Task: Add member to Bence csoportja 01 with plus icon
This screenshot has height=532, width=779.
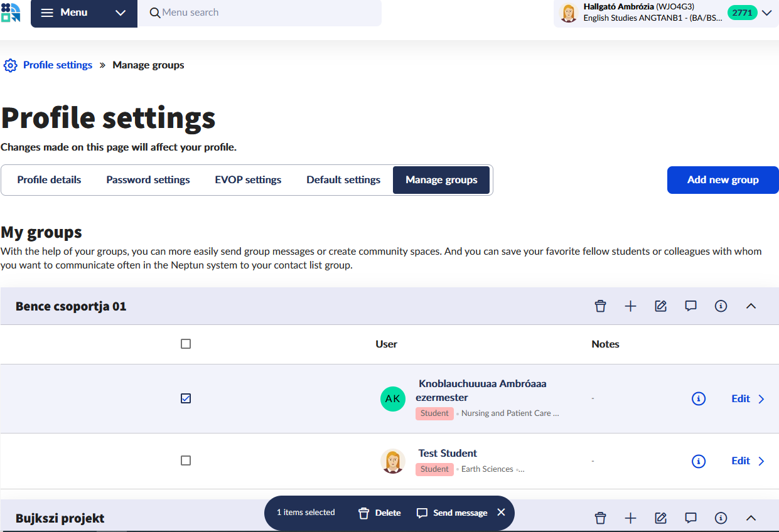Action: pos(630,306)
